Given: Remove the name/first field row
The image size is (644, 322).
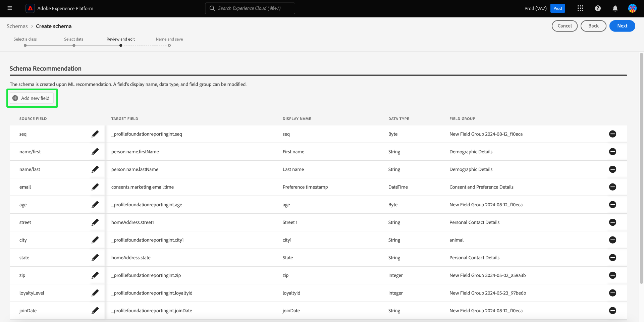Looking at the screenshot, I should (x=612, y=152).
